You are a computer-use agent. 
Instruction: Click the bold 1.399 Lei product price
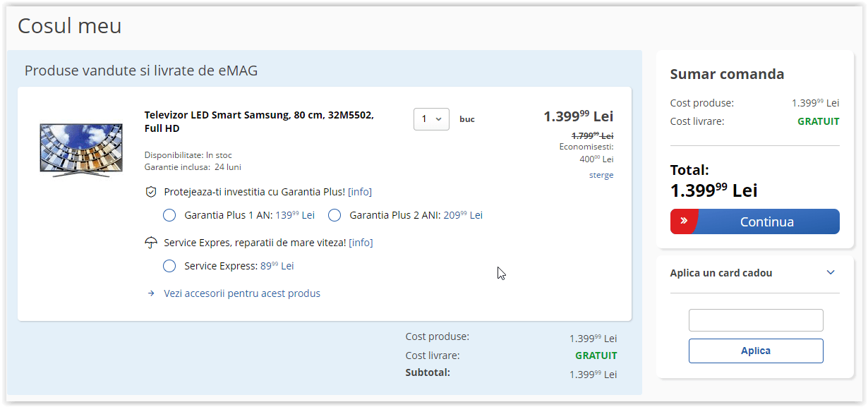point(579,116)
